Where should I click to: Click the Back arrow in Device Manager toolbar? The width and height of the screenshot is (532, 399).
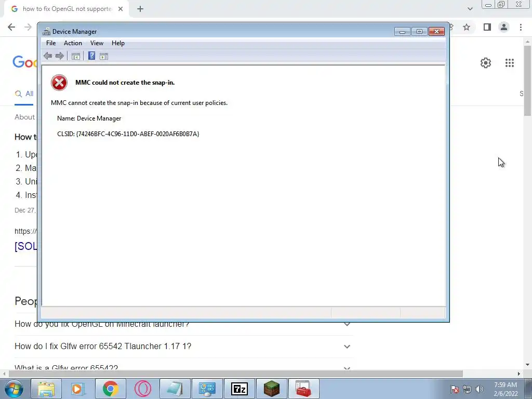(x=48, y=56)
